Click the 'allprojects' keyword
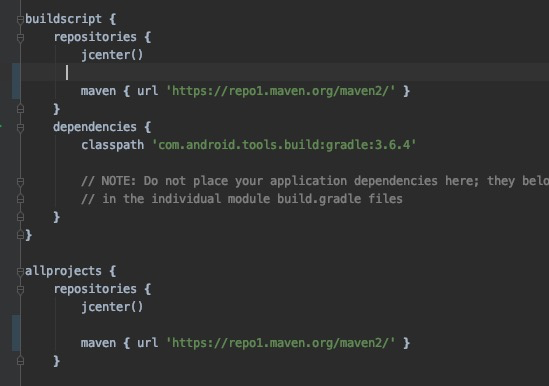 click(63, 271)
